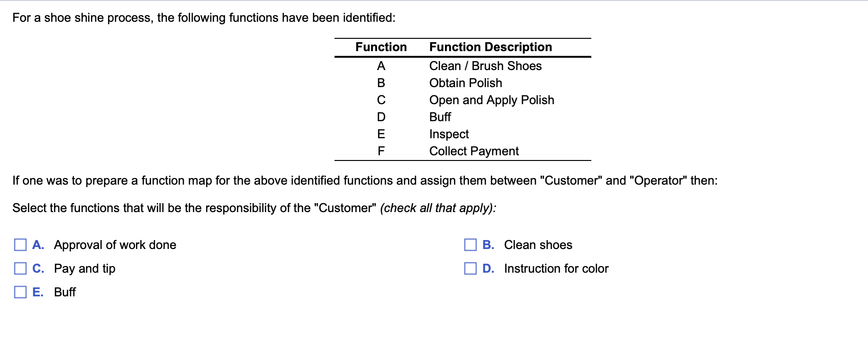Click the 'Collect Payment' table row
The height and width of the screenshot is (338, 868).
473,151
